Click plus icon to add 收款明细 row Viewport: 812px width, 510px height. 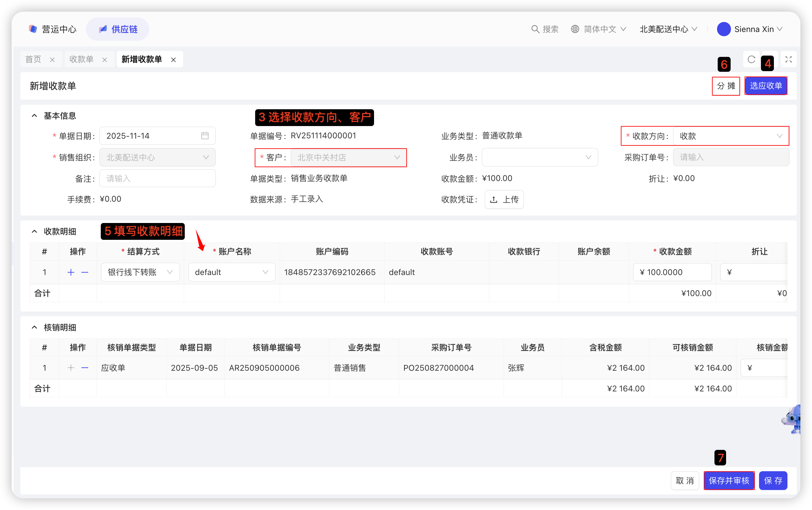pos(71,272)
